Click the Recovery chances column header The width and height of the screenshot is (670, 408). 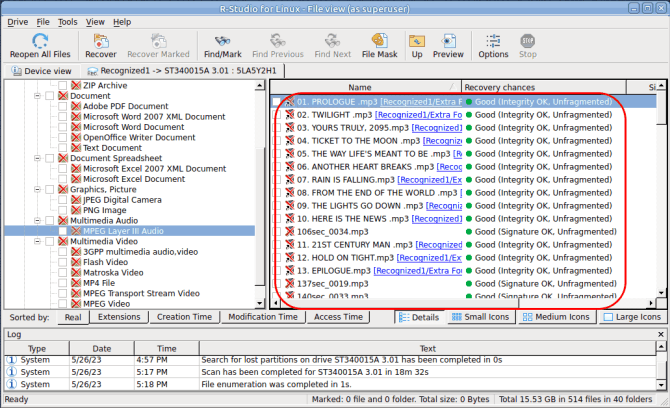pyautogui.click(x=544, y=87)
